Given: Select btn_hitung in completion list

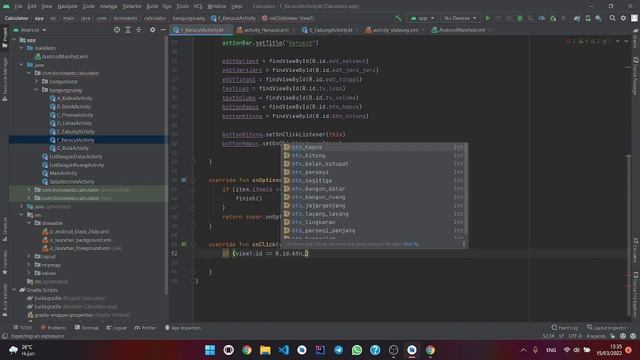Looking at the screenshot, I should click(374, 156).
